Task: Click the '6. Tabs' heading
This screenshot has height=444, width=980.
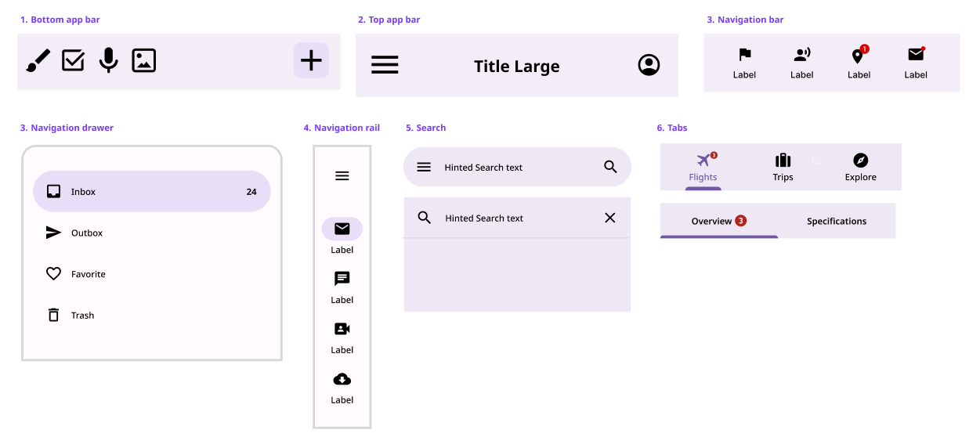Action: (x=672, y=128)
